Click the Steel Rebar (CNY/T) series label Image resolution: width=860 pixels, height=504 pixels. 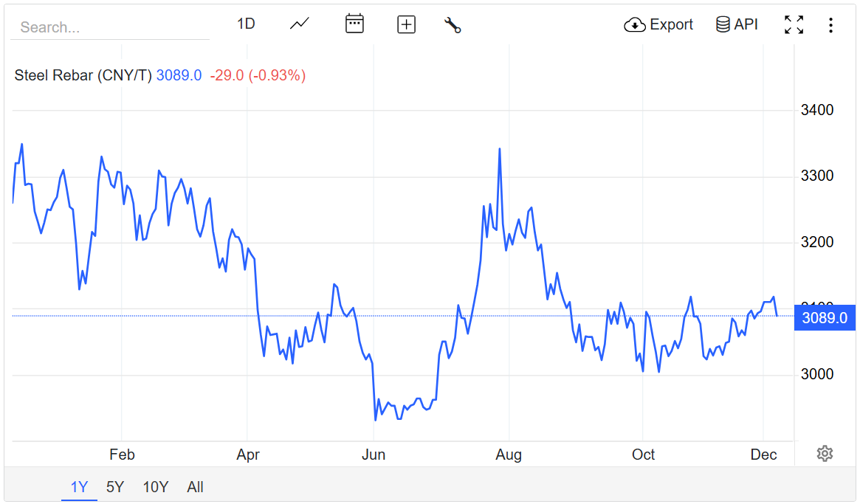pyautogui.click(x=83, y=75)
